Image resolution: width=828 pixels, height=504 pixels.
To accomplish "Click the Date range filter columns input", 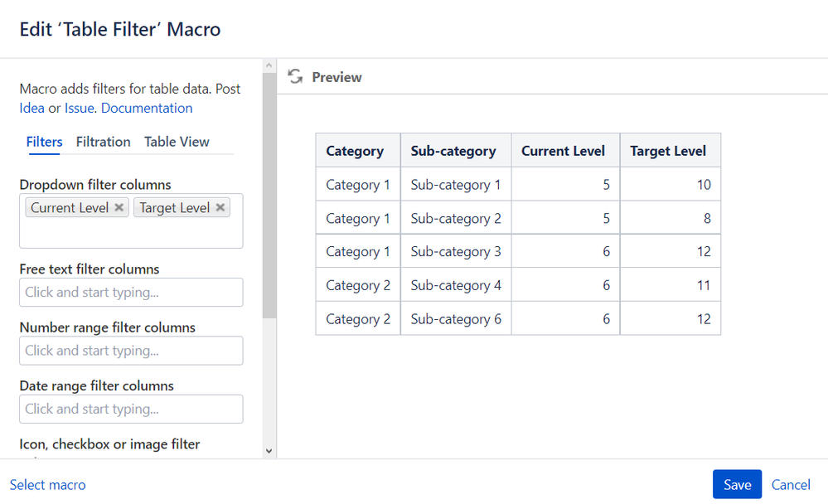I will [x=131, y=409].
